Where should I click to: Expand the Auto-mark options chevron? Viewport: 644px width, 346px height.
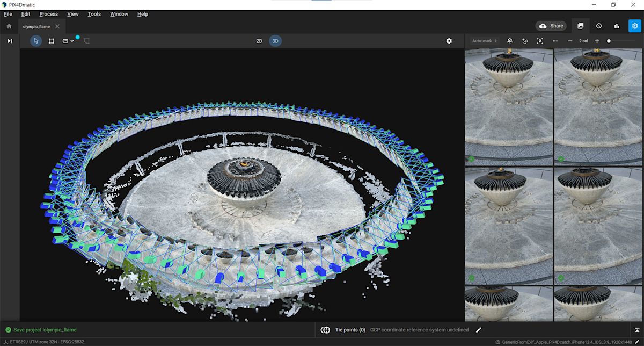click(x=496, y=41)
